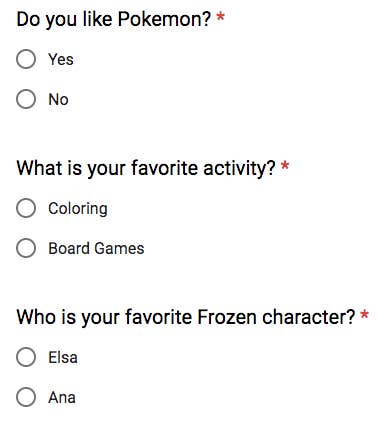Click the favorite Frozen character question heading
386x421 pixels.
186,317
